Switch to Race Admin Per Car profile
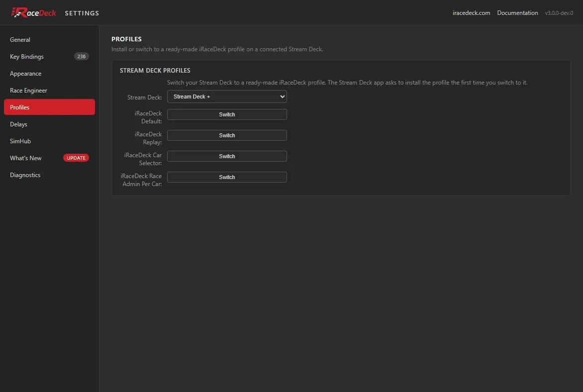Image resolution: width=583 pixels, height=392 pixels. tap(227, 177)
